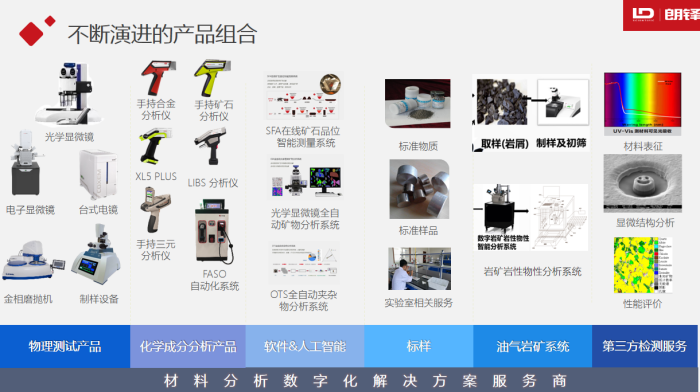Open the 物理测试产品 category tab
Image resolution: width=700 pixels, height=392 pixels.
pos(65,346)
